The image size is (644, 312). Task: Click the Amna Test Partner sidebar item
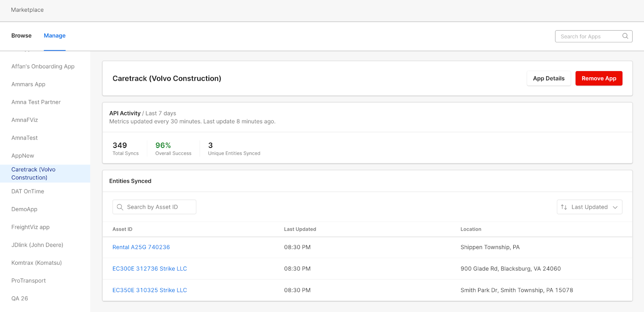coord(36,102)
